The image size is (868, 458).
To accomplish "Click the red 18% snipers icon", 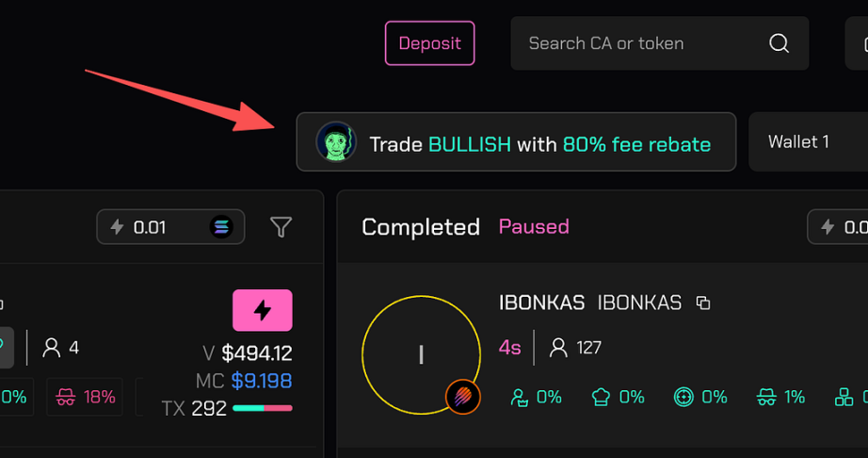I will (65, 397).
